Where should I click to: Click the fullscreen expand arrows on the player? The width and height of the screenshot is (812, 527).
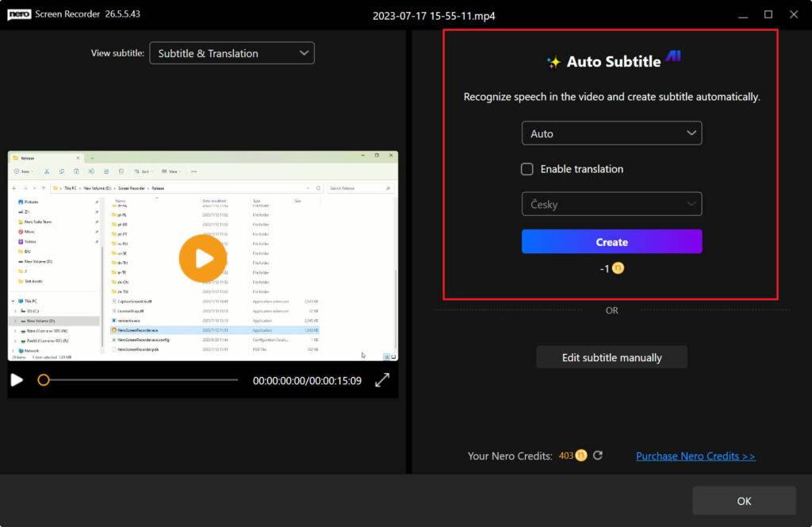click(x=383, y=380)
